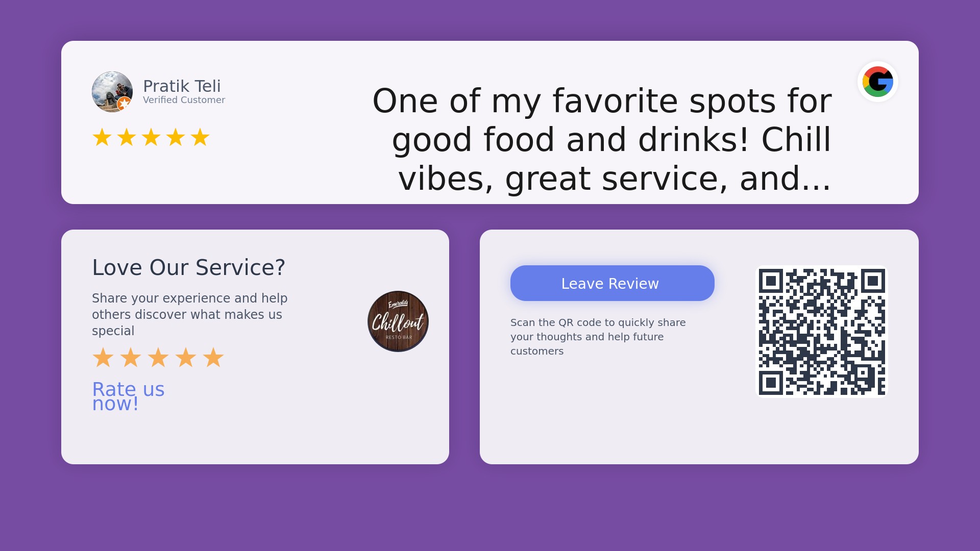980x551 pixels.
Task: Click the Chillout Resto Bar logo
Action: (x=398, y=321)
